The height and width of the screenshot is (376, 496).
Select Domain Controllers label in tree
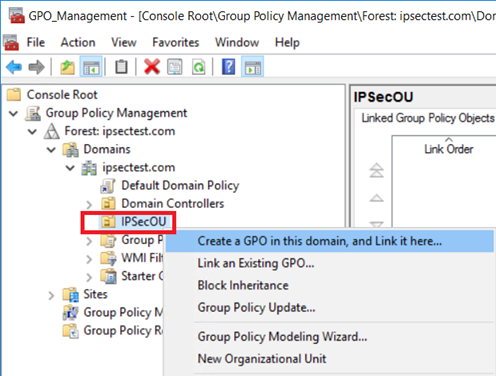pyautogui.click(x=173, y=204)
